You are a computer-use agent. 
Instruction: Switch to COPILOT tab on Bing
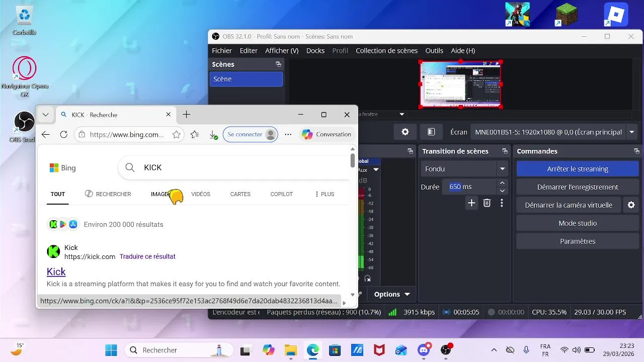tap(281, 194)
